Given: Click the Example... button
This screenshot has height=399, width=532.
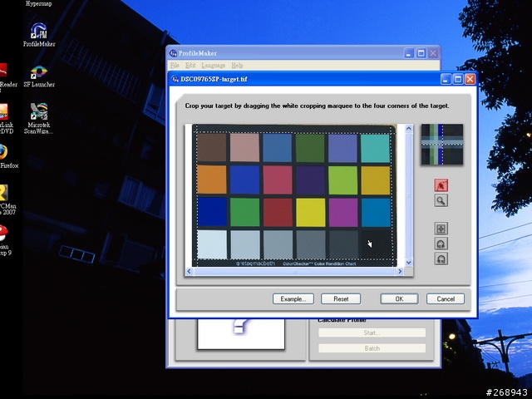Looking at the screenshot, I should (x=293, y=299).
